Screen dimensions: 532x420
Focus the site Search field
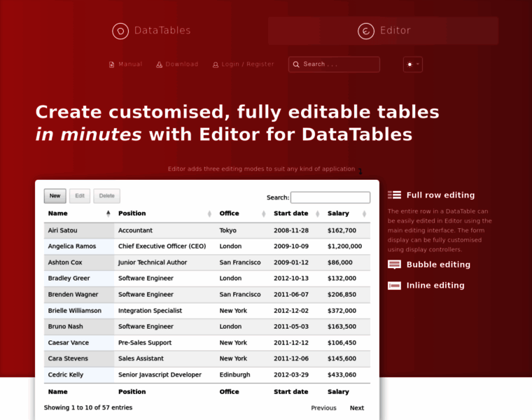coord(334,64)
